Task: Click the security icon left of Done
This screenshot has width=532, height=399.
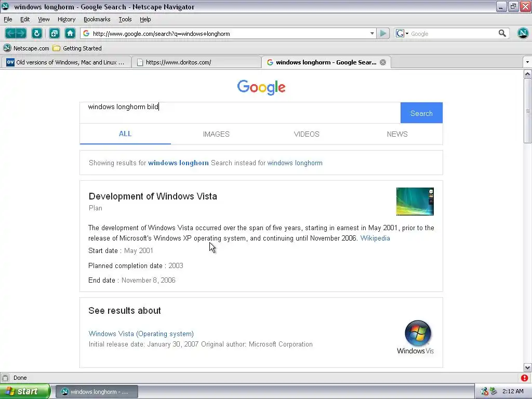Action: click(5, 378)
